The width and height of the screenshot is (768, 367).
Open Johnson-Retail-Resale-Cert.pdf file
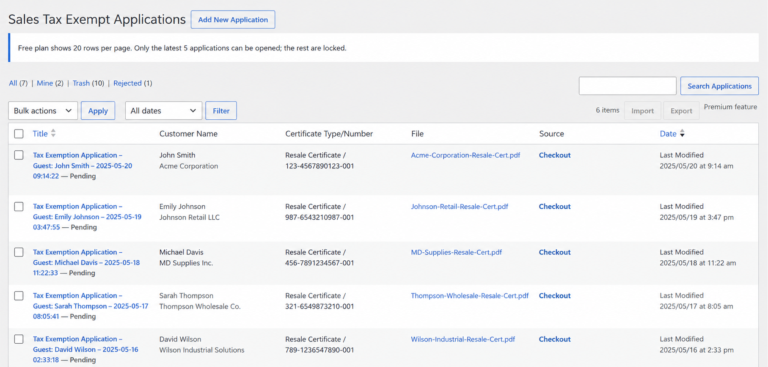pyautogui.click(x=459, y=207)
